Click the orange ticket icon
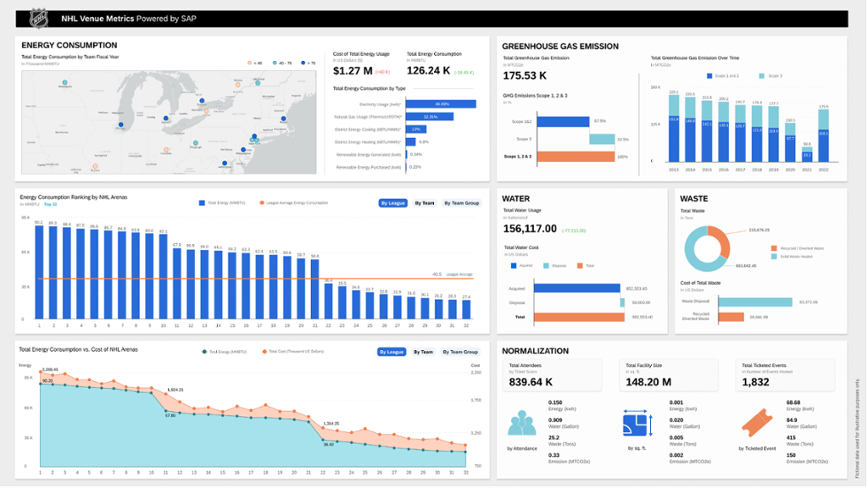 tap(757, 424)
